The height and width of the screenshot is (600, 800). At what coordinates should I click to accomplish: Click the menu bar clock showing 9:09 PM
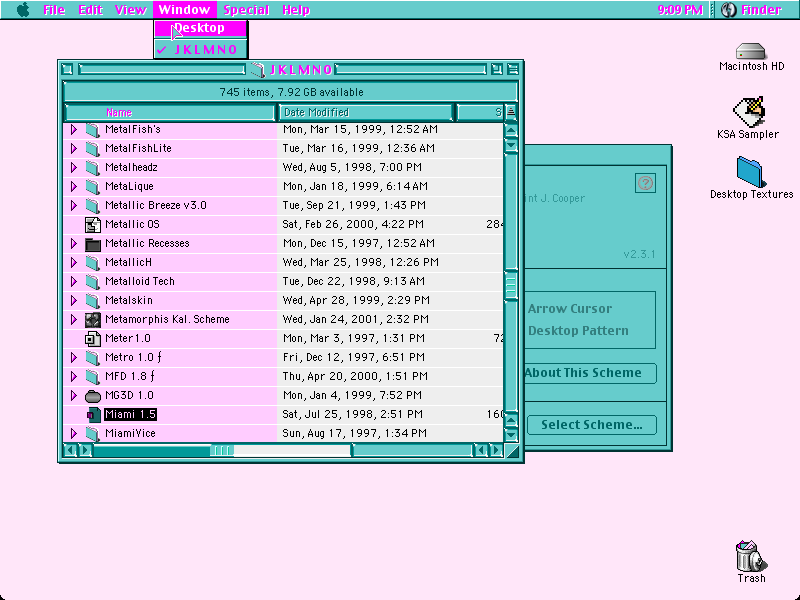[x=680, y=10]
